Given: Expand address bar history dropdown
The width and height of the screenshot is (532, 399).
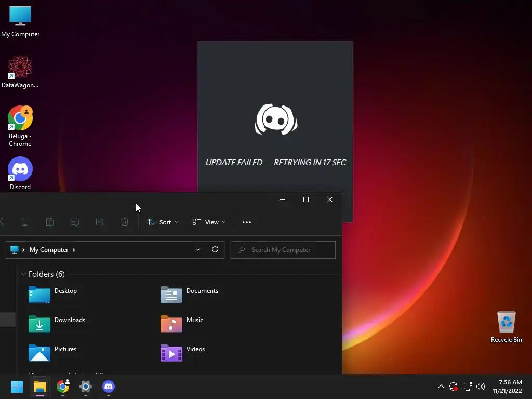Looking at the screenshot, I should tap(198, 250).
